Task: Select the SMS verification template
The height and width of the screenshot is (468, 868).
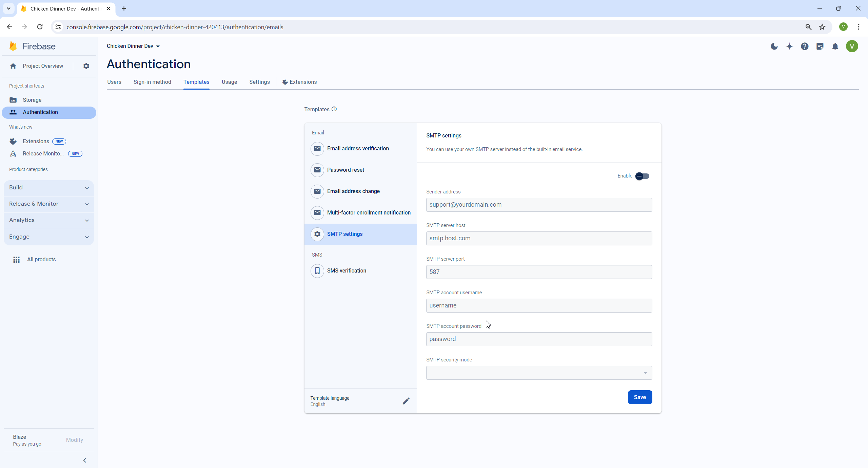Action: pyautogui.click(x=346, y=270)
